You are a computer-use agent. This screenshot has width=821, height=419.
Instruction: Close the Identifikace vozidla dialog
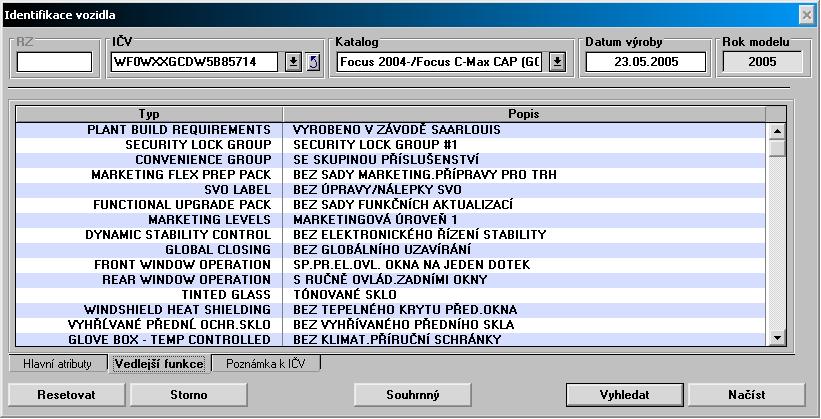pyautogui.click(x=806, y=14)
